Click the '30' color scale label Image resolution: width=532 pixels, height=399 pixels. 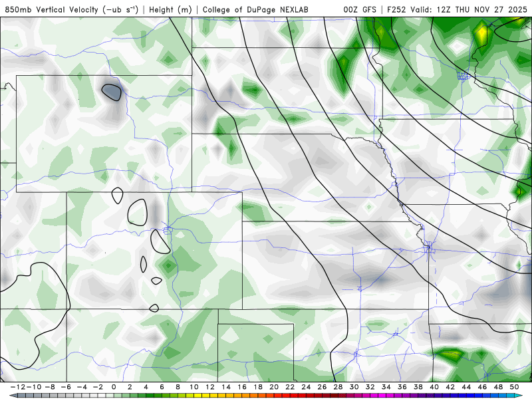click(x=354, y=387)
